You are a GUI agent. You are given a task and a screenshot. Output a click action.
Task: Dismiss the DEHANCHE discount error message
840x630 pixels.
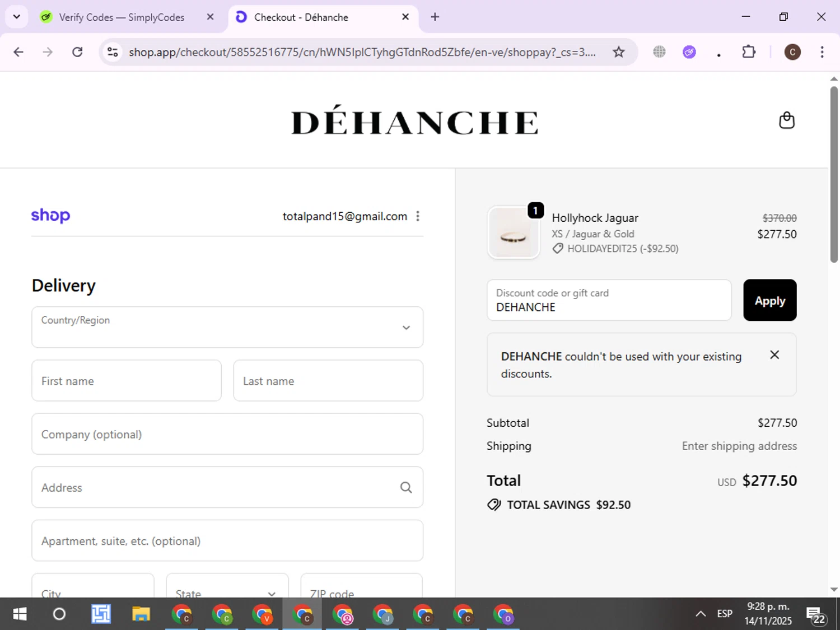tap(774, 354)
